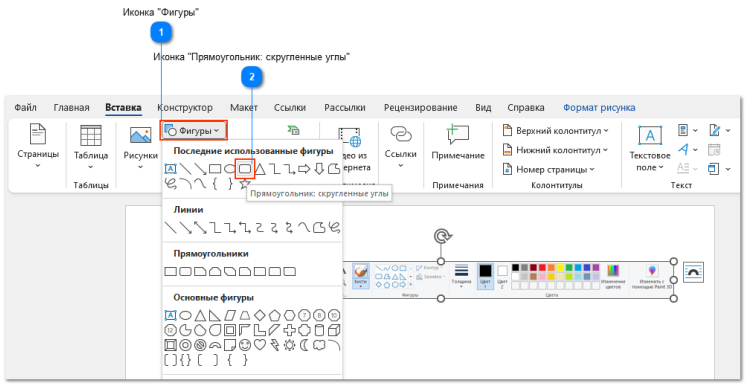
Task: Select the text box icon in Основные фигуры
Action: coord(171,316)
